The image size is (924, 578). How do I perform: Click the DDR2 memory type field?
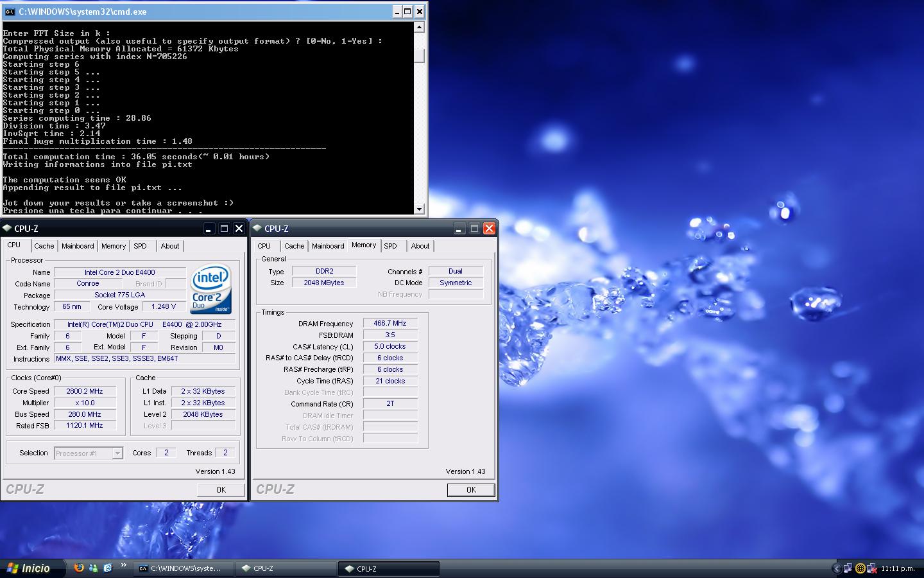[x=324, y=271]
